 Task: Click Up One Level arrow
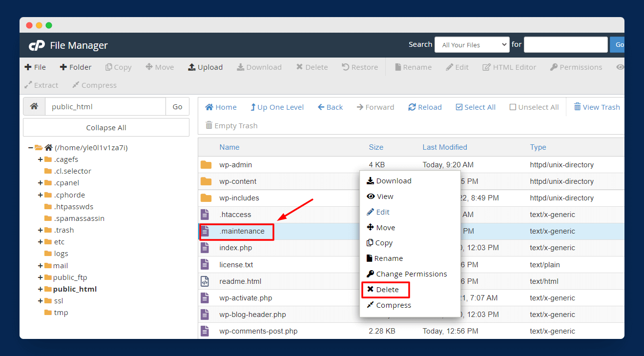(x=253, y=107)
